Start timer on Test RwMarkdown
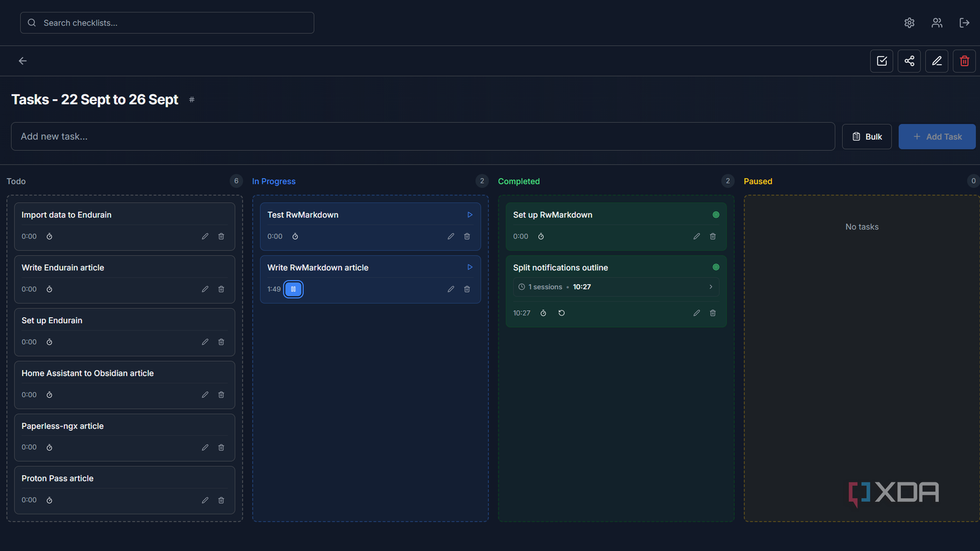 (x=295, y=236)
